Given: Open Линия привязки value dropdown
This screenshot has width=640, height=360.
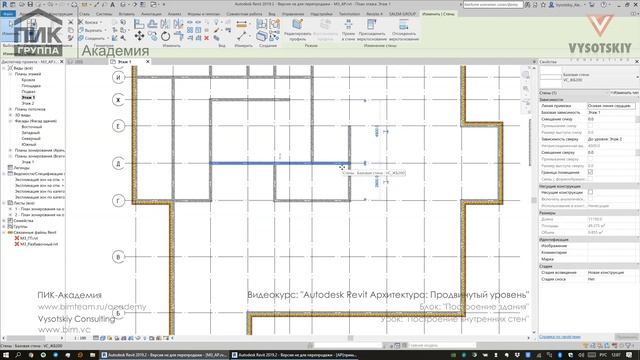Looking at the screenshot, I should [x=611, y=106].
